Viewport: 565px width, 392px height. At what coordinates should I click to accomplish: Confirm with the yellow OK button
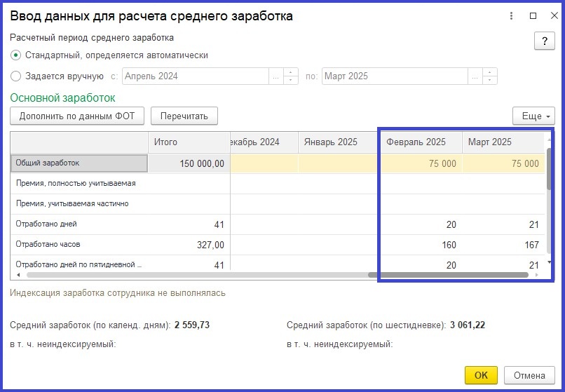481,375
